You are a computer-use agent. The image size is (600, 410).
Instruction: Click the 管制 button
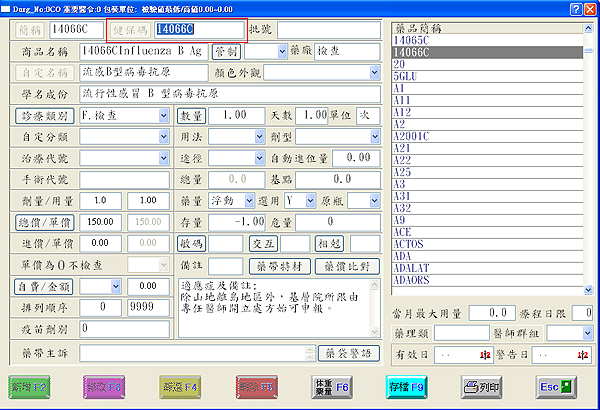click(226, 51)
